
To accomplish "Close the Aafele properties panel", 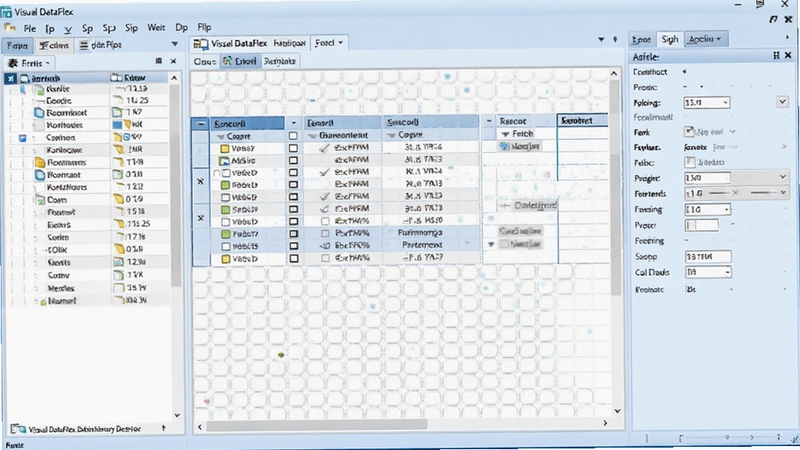I will coord(788,56).
